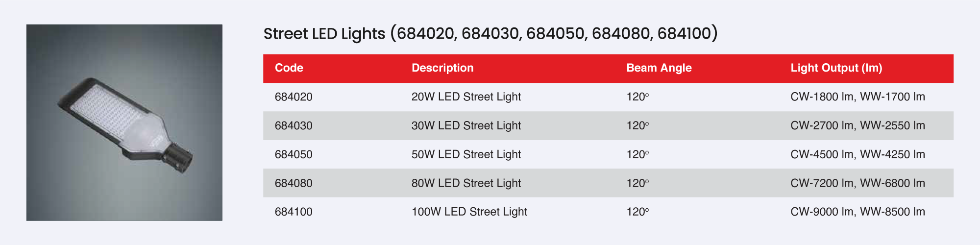Screen dimensions: 980x245
Task: Select product code 684030
Action: click(x=294, y=126)
